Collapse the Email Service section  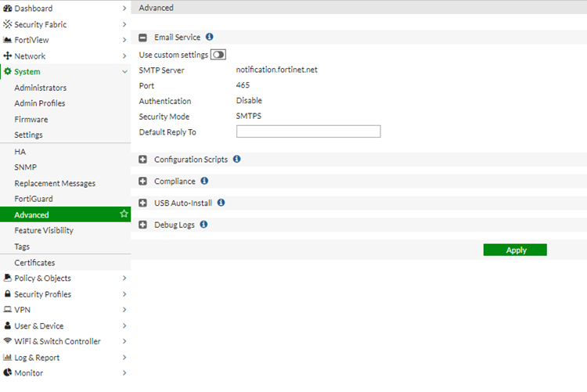pyautogui.click(x=143, y=38)
